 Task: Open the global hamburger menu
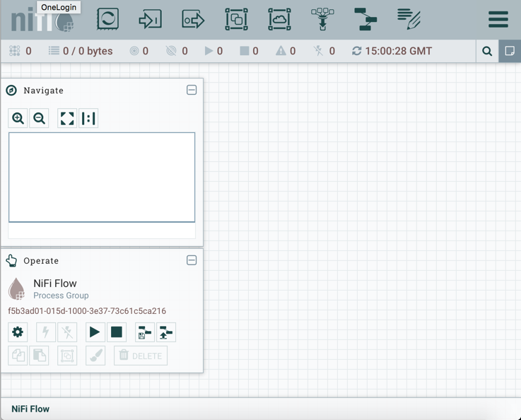(x=498, y=19)
